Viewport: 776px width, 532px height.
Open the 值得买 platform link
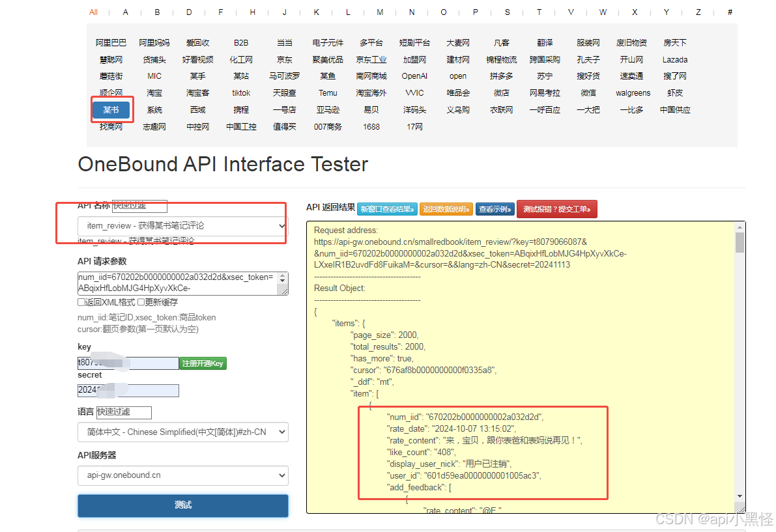[285, 127]
